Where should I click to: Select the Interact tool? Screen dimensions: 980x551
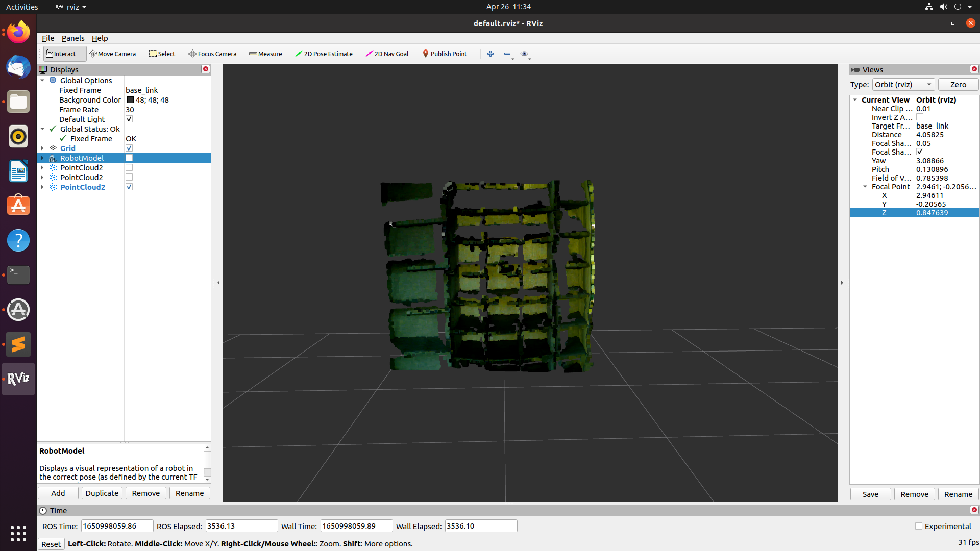tap(64, 54)
